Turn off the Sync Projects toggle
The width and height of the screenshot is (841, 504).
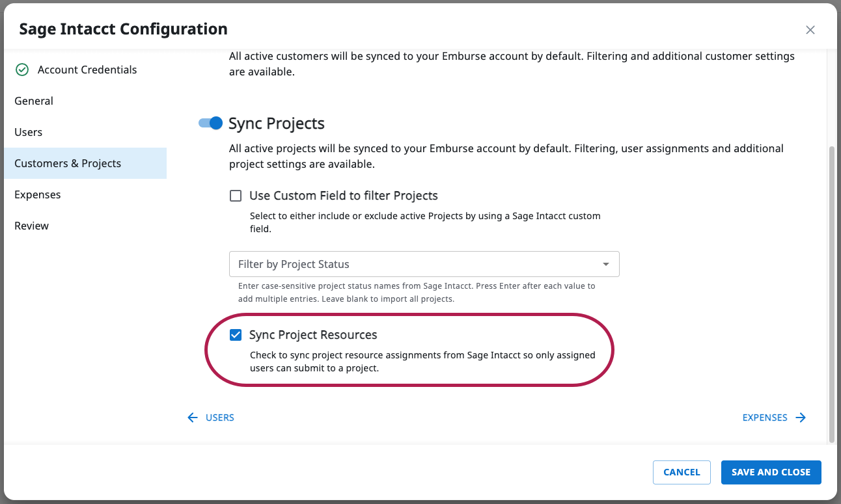211,123
